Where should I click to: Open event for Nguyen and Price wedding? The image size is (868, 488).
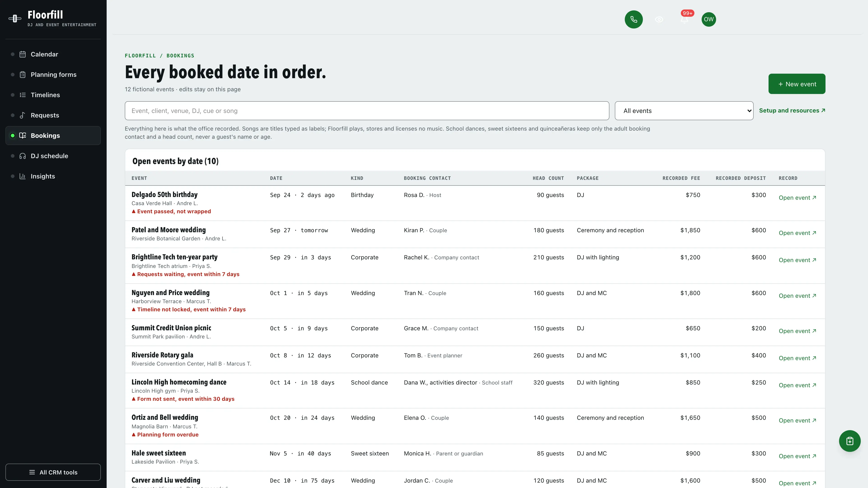coord(797,296)
